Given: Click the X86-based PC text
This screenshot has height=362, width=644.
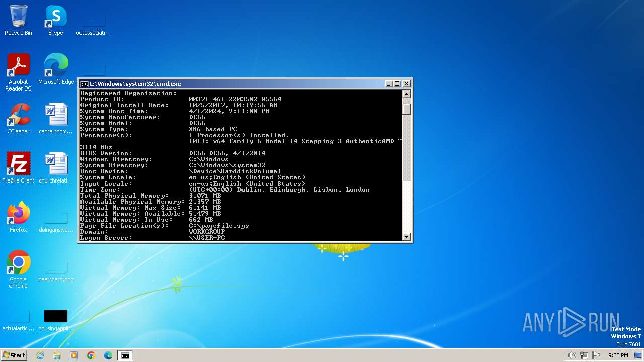Looking at the screenshot, I should (x=213, y=129).
